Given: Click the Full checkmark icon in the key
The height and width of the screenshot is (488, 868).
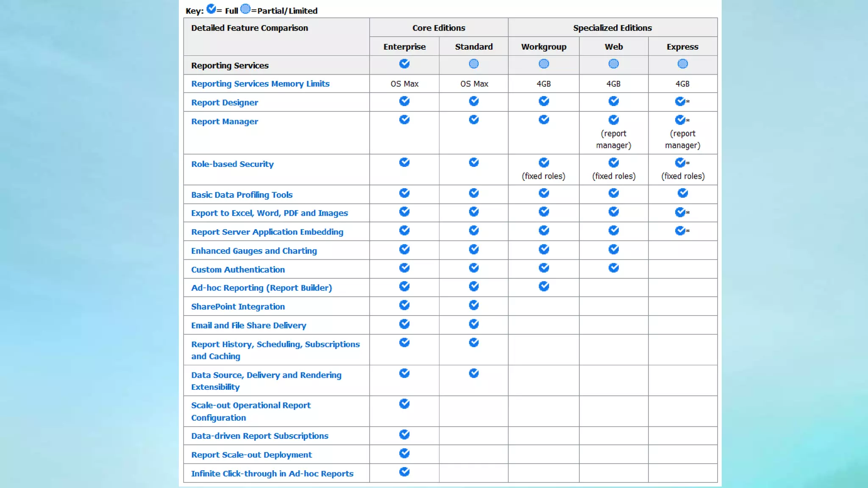Looking at the screenshot, I should [211, 8].
